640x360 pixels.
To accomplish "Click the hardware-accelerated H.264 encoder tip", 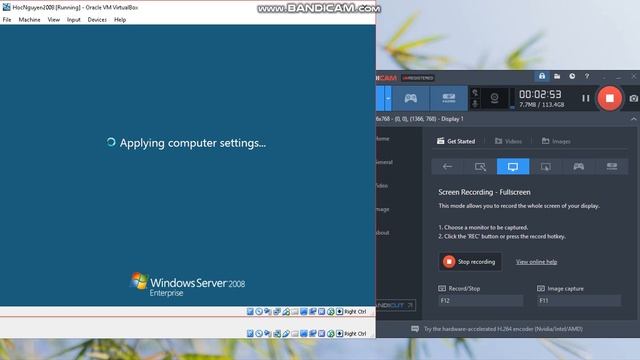I will 503,329.
